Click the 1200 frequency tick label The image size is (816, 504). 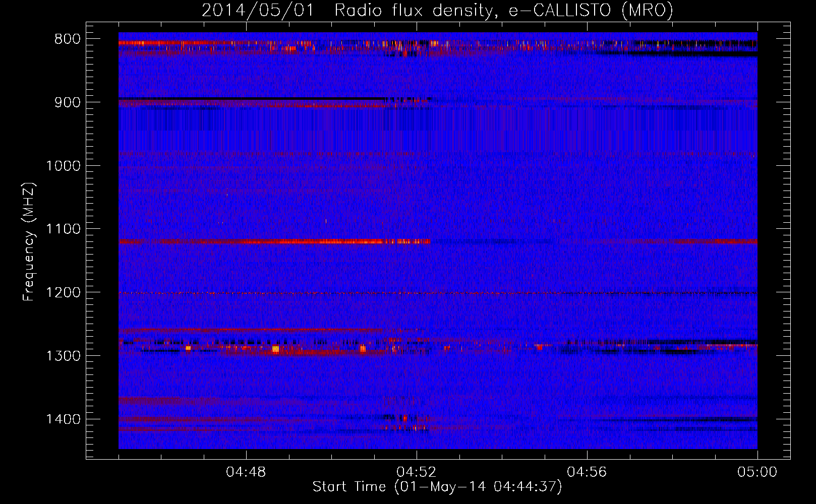[63, 292]
